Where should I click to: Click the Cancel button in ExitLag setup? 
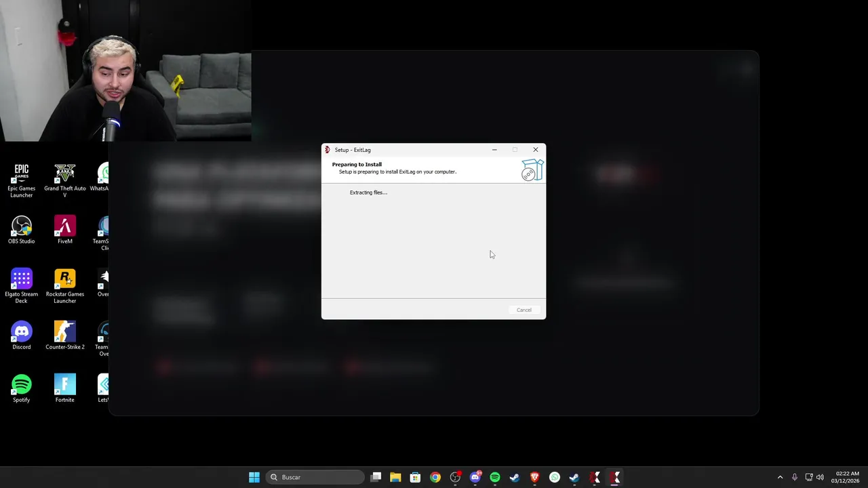[524, 310]
